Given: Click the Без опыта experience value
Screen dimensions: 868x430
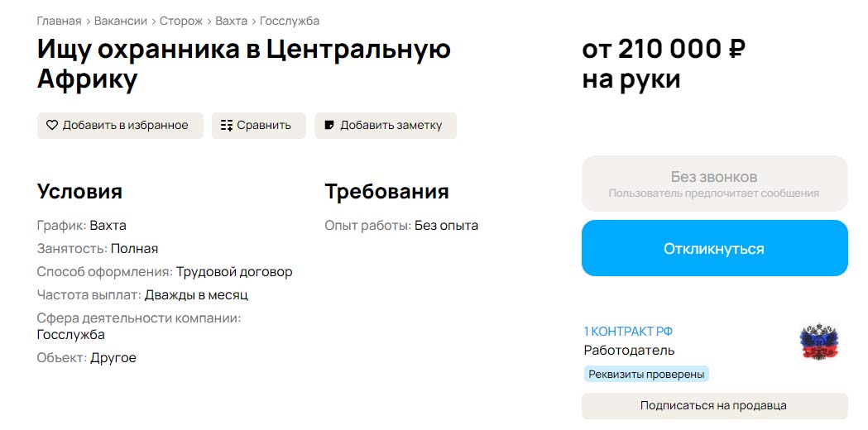Looking at the screenshot, I should [x=446, y=226].
